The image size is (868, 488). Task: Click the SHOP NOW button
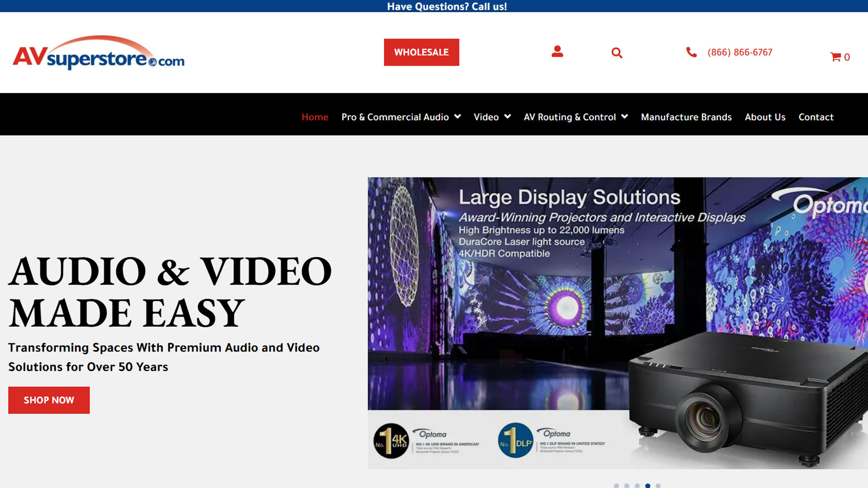(x=49, y=400)
